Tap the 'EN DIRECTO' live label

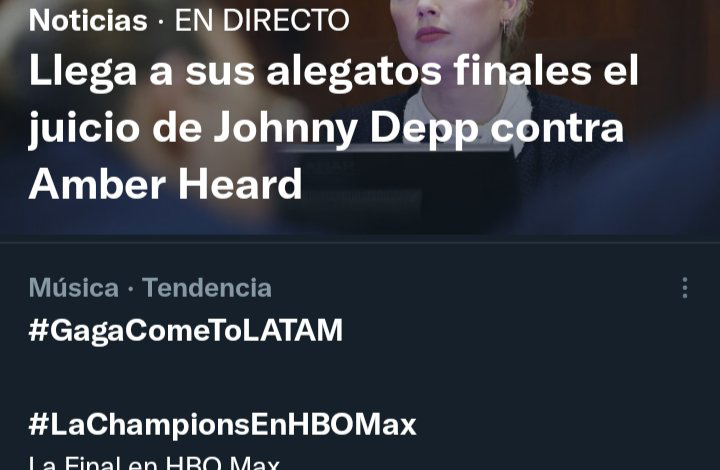point(262,21)
